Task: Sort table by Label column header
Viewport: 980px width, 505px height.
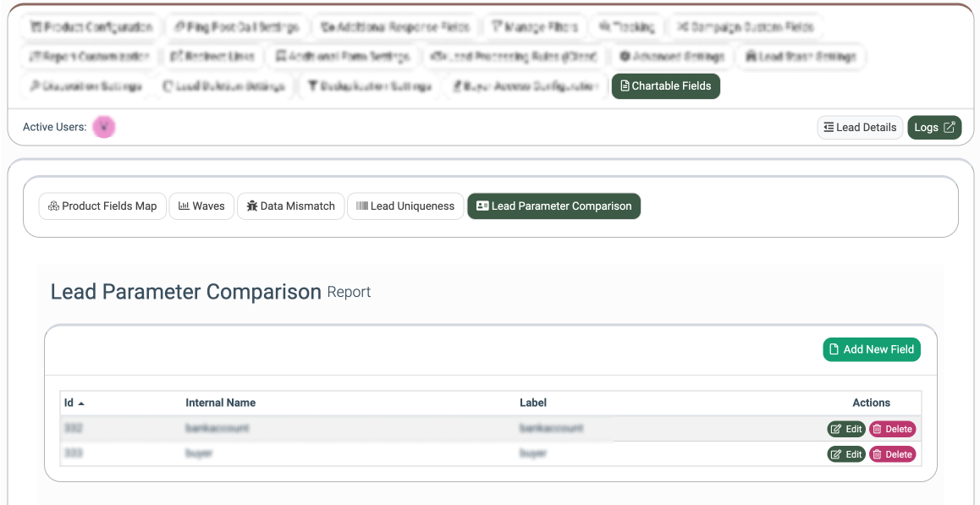Action: click(x=533, y=403)
